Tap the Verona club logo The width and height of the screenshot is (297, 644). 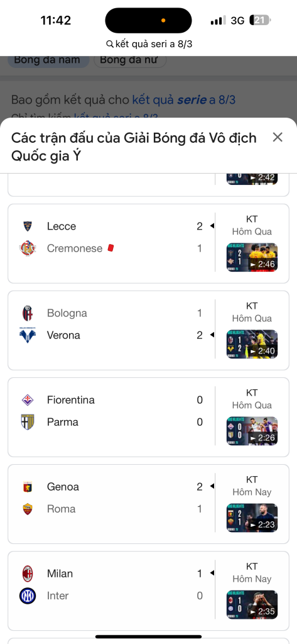click(x=28, y=336)
